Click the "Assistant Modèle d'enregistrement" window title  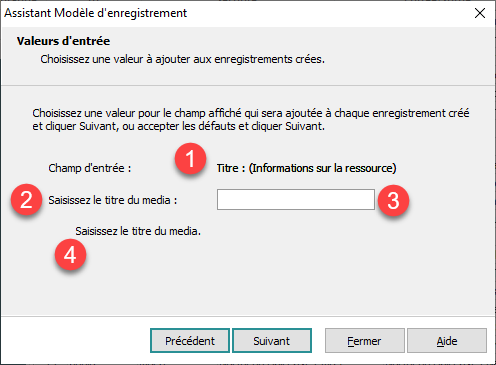coord(96,13)
